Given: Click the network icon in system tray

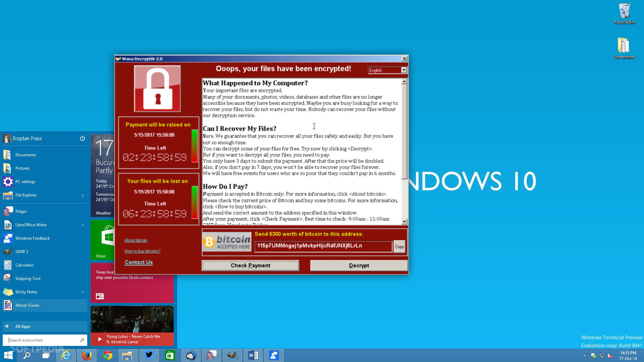Looking at the screenshot, I should click(x=602, y=356).
